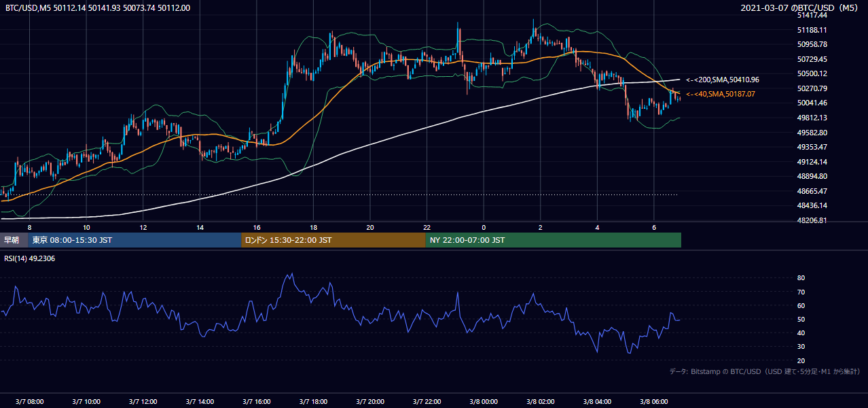
Task: Click hour tick 6 under the price chart
Action: click(654, 227)
